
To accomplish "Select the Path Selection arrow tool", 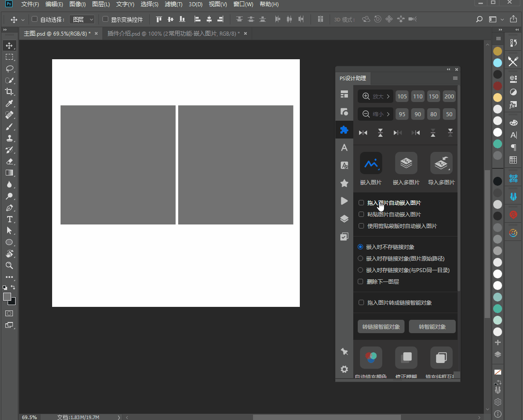I will [x=9, y=231].
